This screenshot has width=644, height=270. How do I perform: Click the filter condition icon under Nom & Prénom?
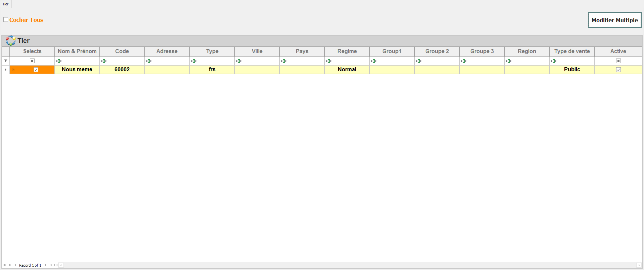click(x=59, y=61)
